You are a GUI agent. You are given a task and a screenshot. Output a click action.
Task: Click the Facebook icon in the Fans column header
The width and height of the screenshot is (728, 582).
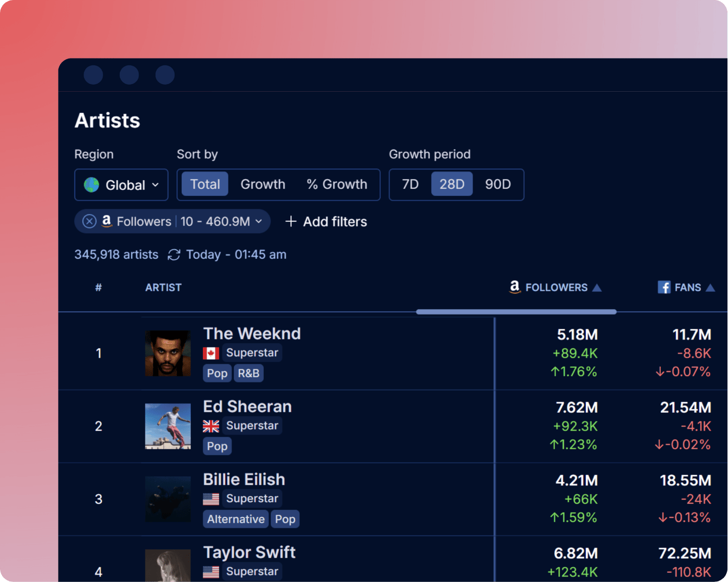click(x=665, y=287)
